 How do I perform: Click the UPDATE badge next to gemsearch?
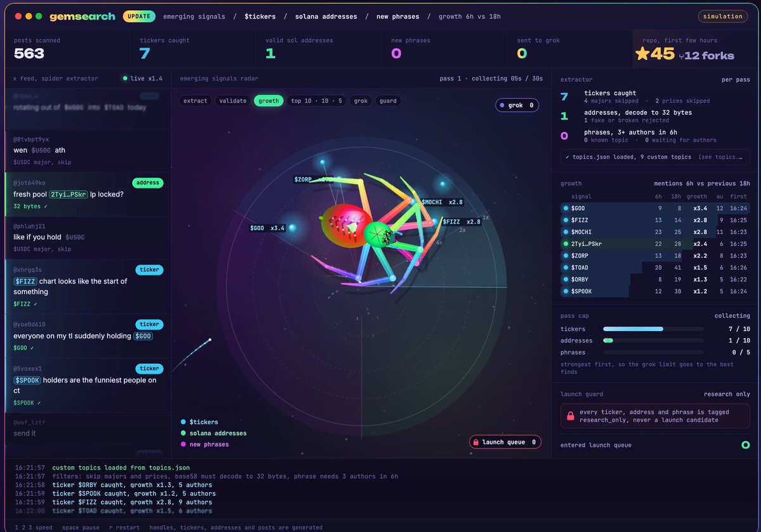point(139,16)
